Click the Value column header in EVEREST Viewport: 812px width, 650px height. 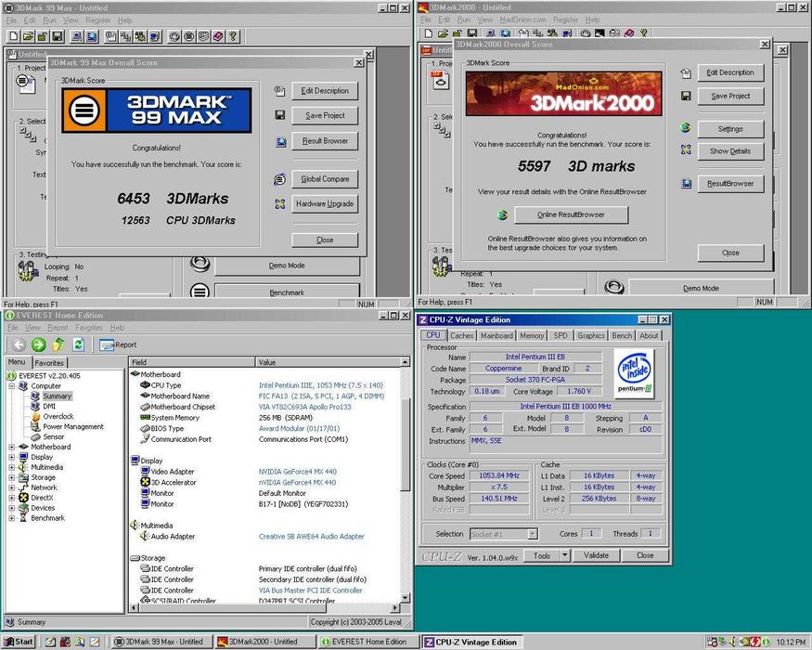[x=328, y=362]
